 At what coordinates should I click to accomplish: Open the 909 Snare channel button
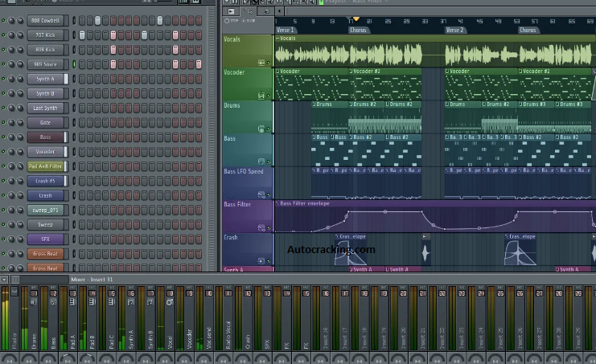point(45,64)
